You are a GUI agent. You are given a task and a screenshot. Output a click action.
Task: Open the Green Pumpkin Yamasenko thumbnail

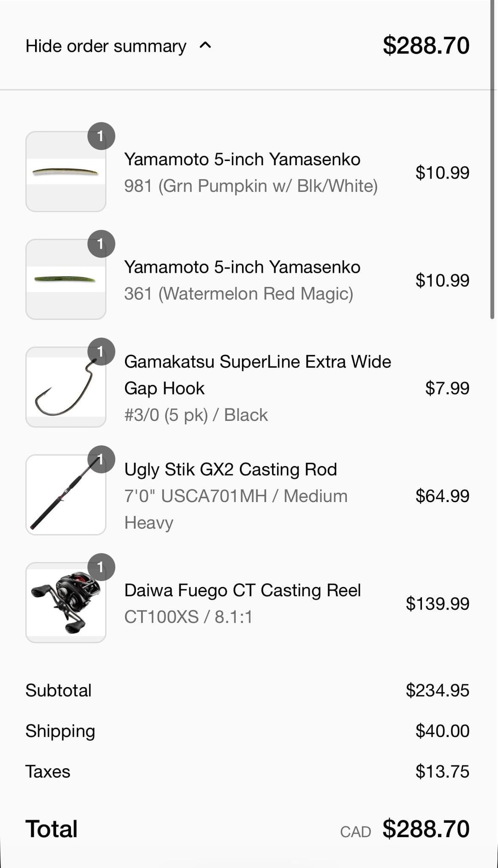(65, 172)
